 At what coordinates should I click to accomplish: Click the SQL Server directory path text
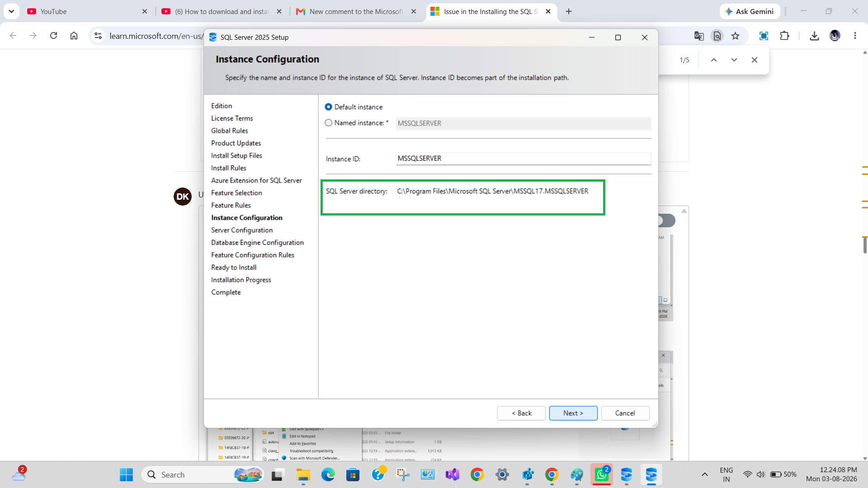tap(493, 191)
